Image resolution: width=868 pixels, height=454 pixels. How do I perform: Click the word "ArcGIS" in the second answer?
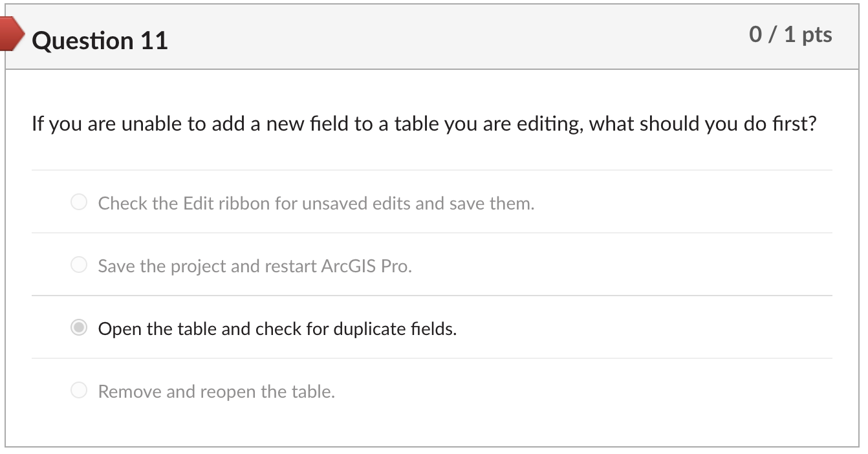pyautogui.click(x=349, y=266)
